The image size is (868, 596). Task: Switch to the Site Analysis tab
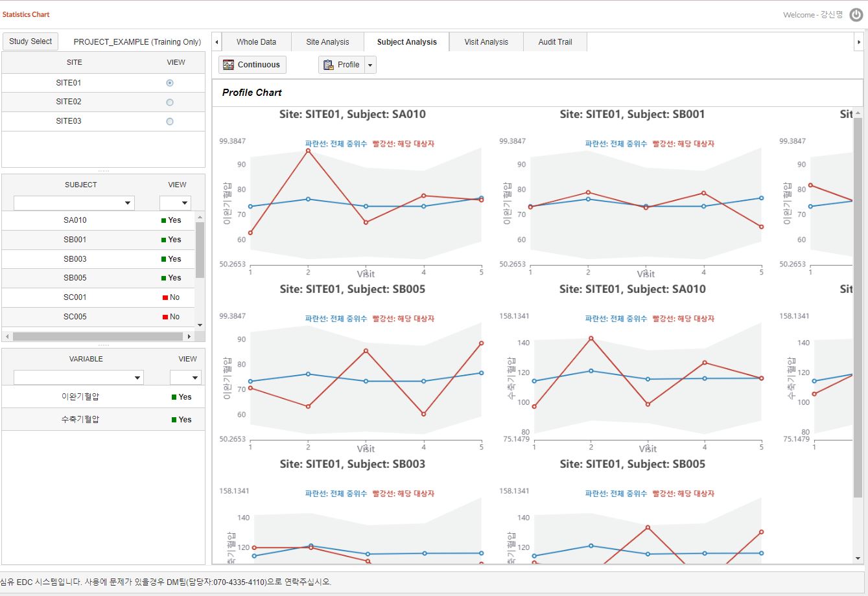coord(327,42)
